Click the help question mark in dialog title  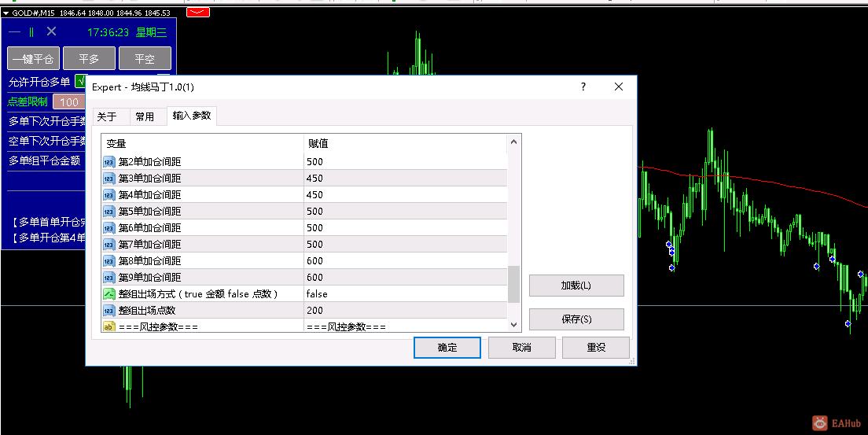point(583,87)
